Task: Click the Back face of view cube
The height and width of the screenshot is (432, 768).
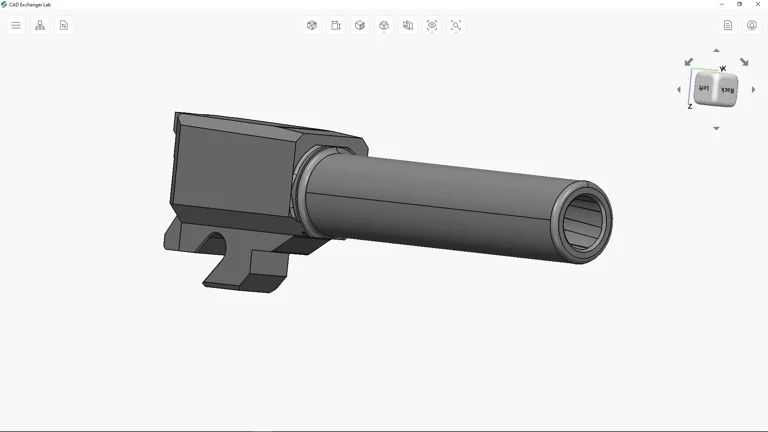Action: click(x=727, y=91)
